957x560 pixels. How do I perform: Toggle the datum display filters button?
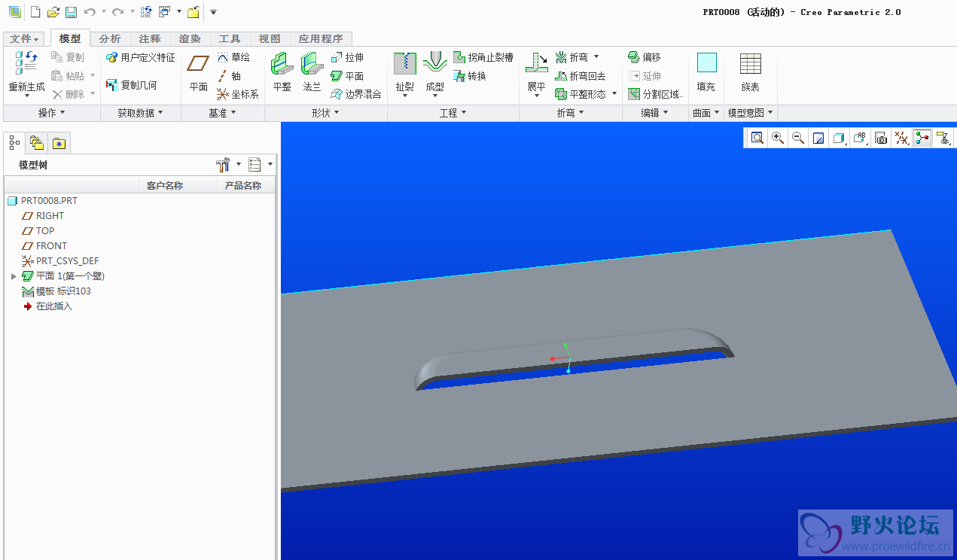pos(901,138)
